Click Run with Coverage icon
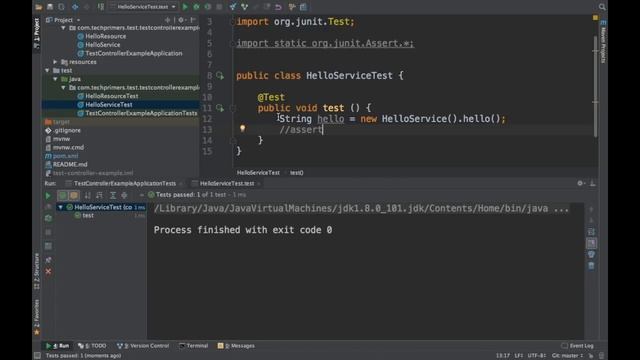The height and width of the screenshot is (360, 640). (208, 7)
